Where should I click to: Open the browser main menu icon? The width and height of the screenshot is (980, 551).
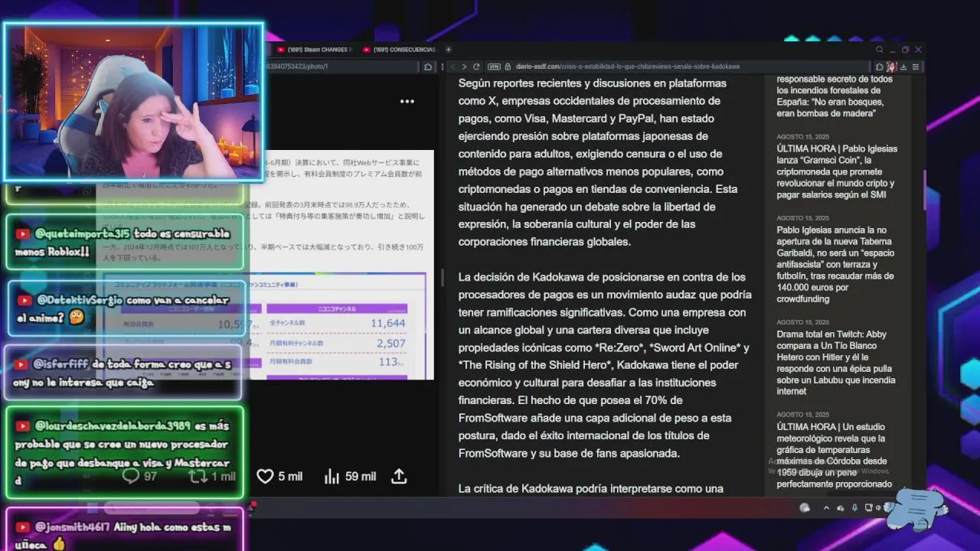916,67
